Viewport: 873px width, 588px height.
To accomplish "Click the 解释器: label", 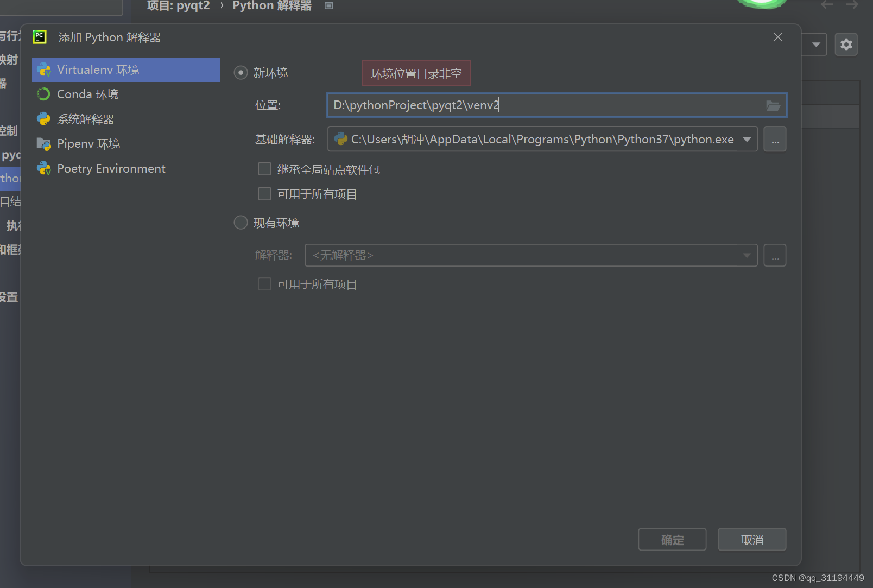I will [274, 255].
